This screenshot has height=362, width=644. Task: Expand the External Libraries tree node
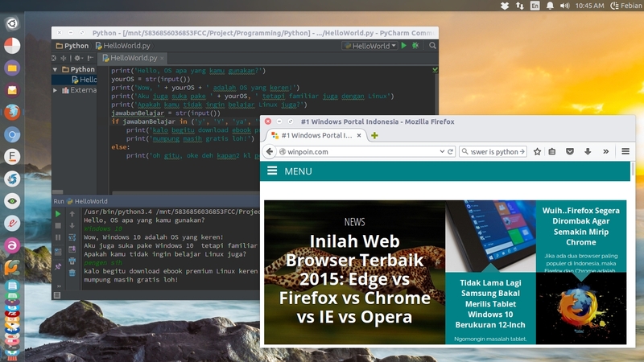[55, 90]
